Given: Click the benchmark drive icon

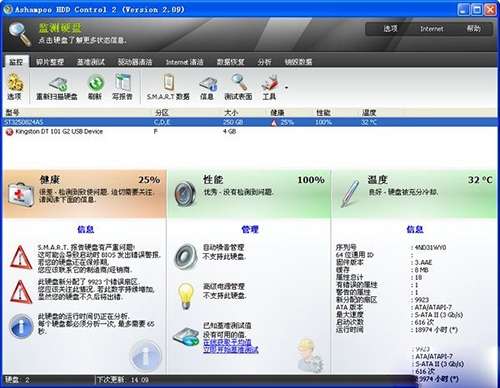Looking at the screenshot, I should point(186,337).
